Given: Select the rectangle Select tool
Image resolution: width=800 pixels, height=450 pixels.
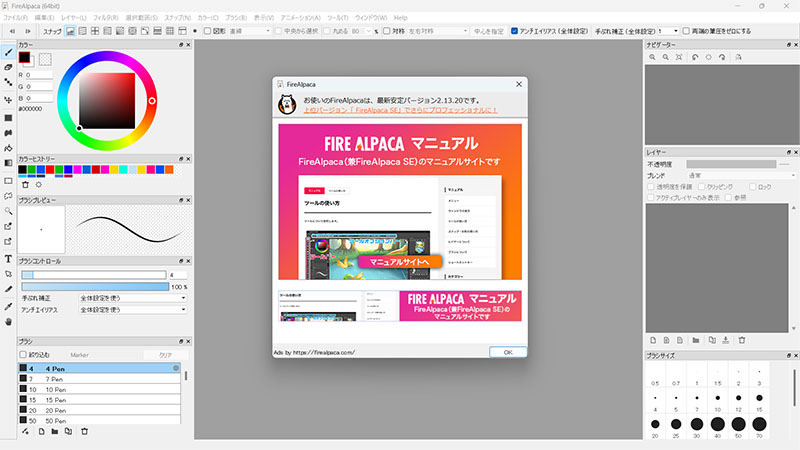Looking at the screenshot, I should click(8, 181).
